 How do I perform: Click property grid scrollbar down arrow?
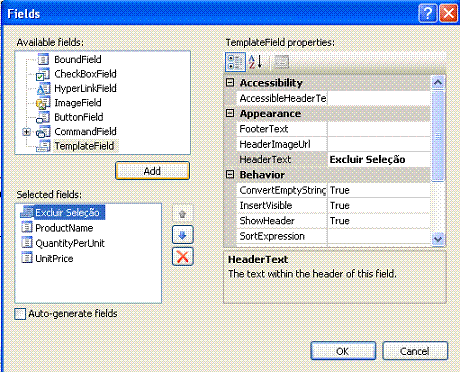(438, 239)
